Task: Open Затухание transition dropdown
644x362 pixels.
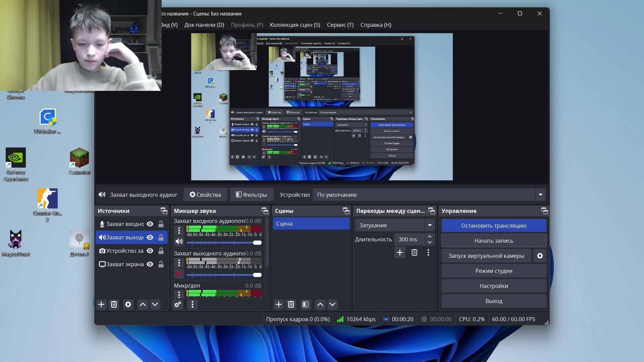Action: coord(395,225)
